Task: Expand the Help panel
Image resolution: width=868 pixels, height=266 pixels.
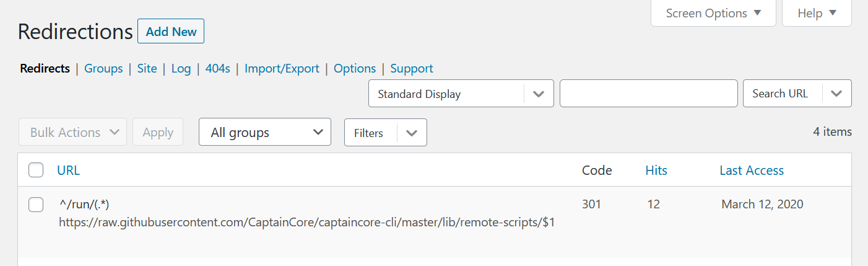Action: (x=817, y=13)
